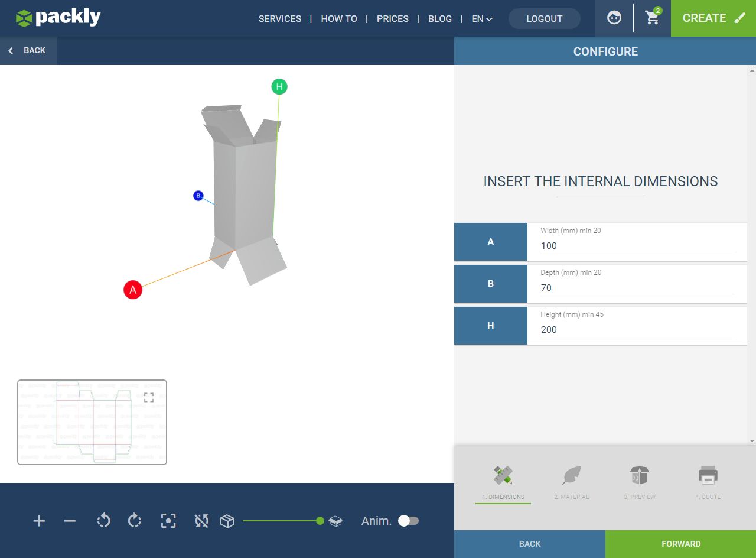Click the disable auto-rotation icon

click(201, 521)
